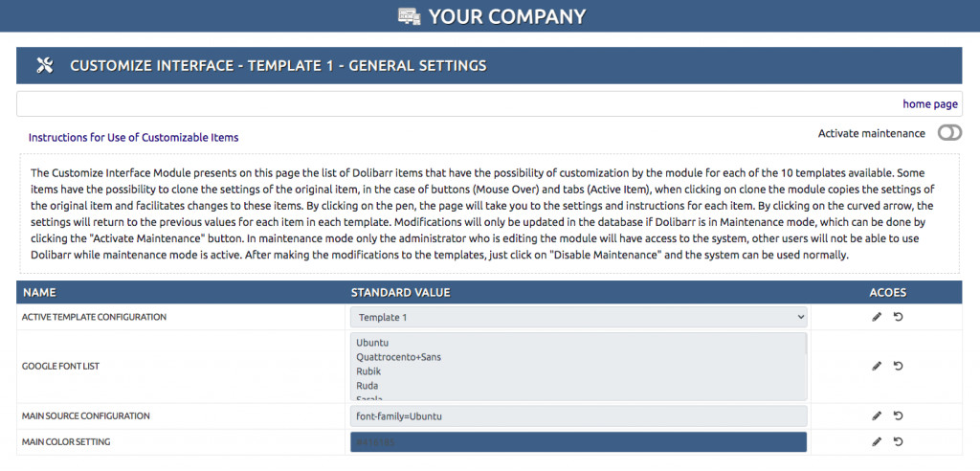Select Ubuntu in the Google font list

tap(372, 342)
